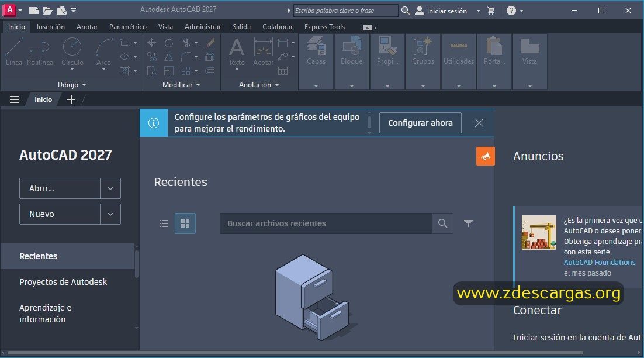
Task: Open the Propiedades panel dropdown
Action: pyautogui.click(x=387, y=86)
